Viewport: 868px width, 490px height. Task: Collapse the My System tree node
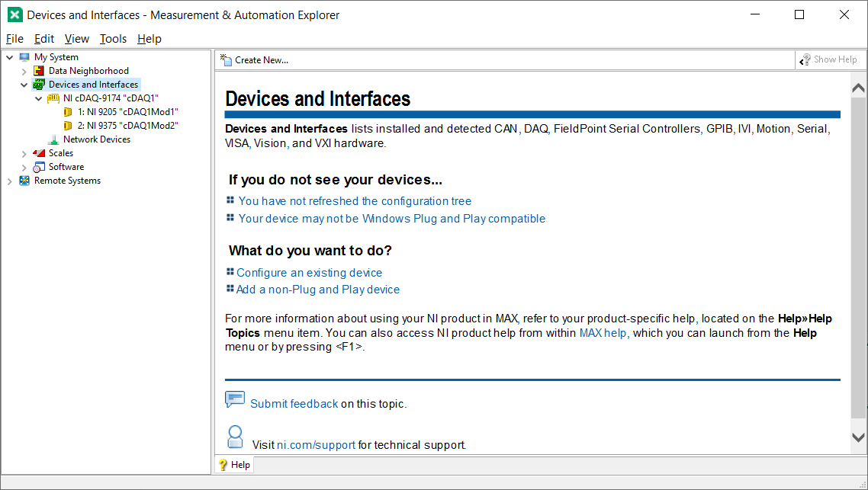click(10, 56)
